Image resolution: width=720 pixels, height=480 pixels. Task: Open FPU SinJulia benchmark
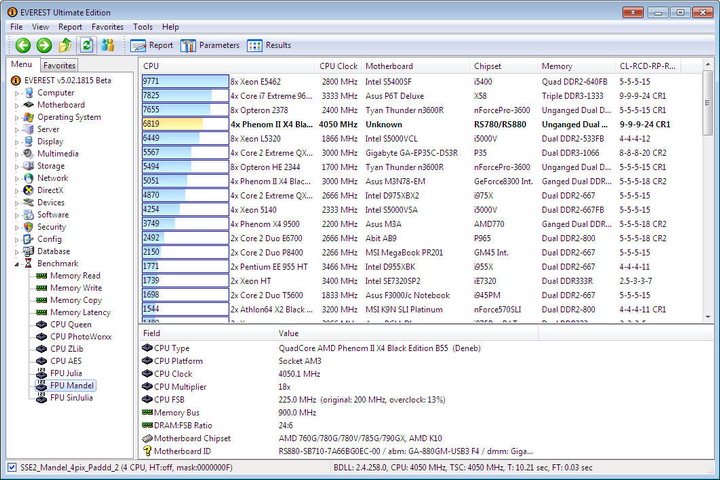tap(65, 398)
